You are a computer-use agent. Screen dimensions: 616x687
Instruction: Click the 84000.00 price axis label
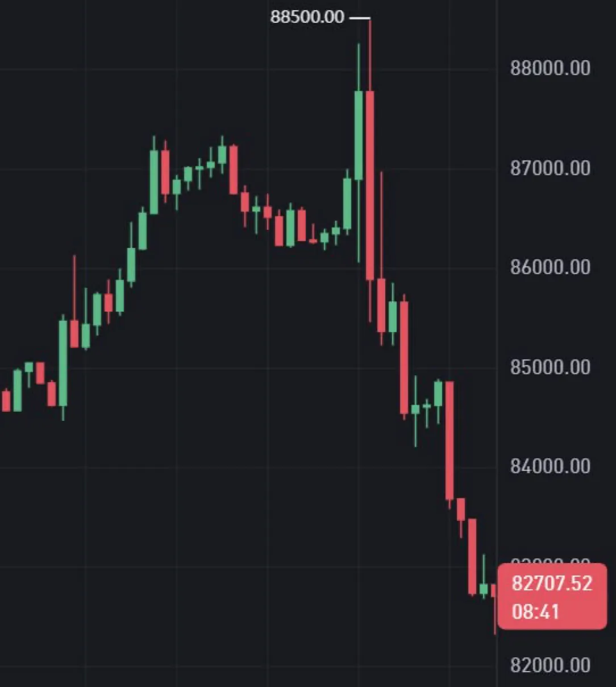click(550, 466)
